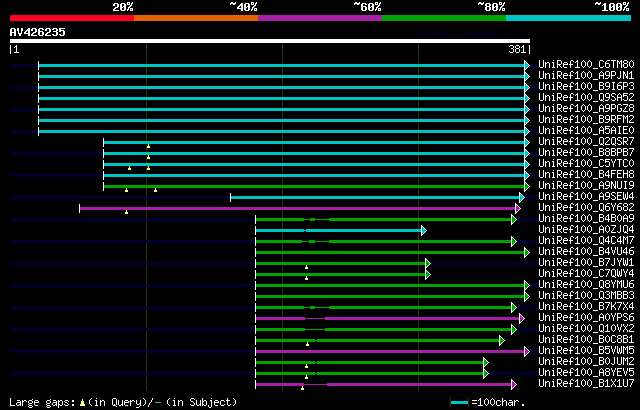Click the yellow gap marker under B7JYW1 bar
The image size is (640, 410).
click(307, 267)
